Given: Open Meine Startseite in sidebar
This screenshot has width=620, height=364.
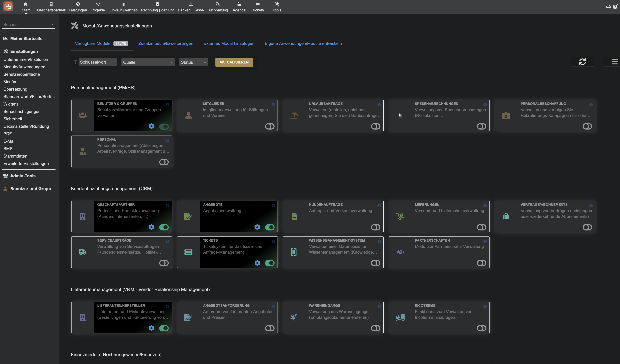Looking at the screenshot, I should pos(26,39).
